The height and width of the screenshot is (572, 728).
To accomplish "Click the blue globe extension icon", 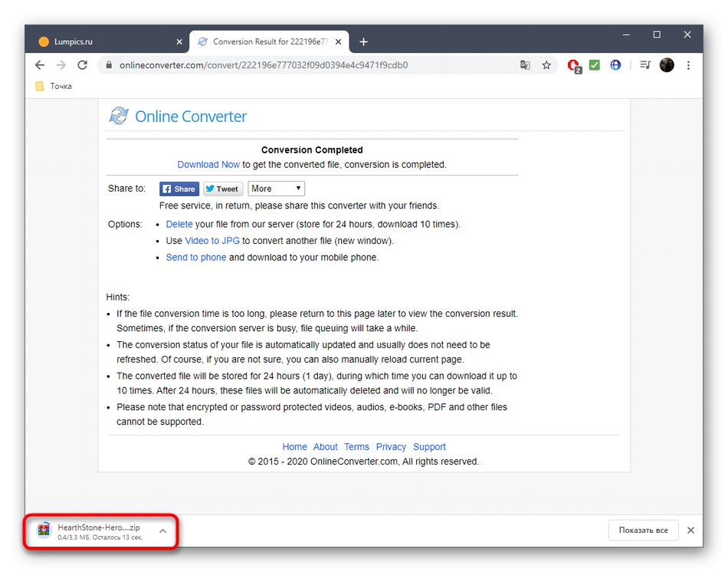I will pos(615,65).
